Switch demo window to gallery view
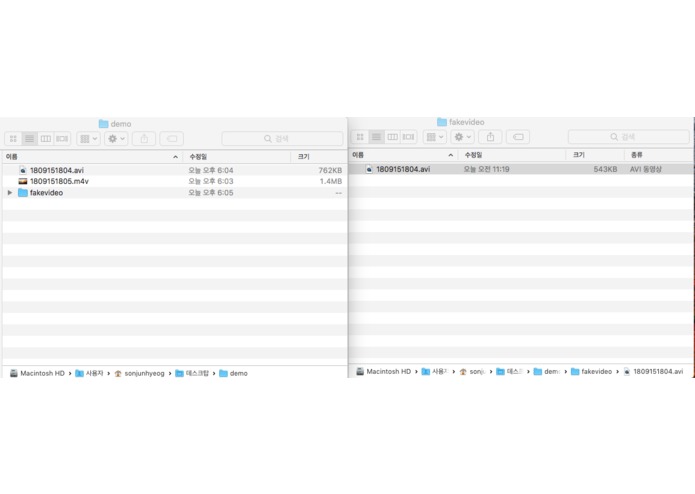 point(62,139)
